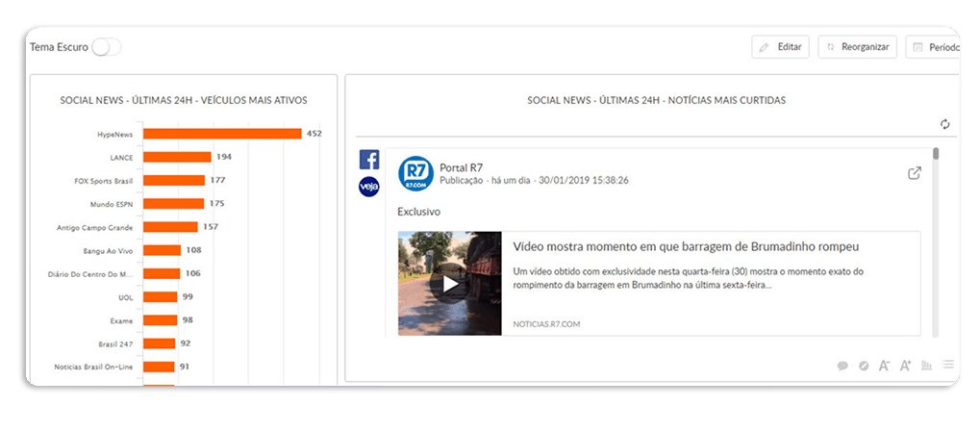Open the Brumadinho video headline link
Image resolution: width=980 pixels, height=432 pixels.
coord(685,247)
